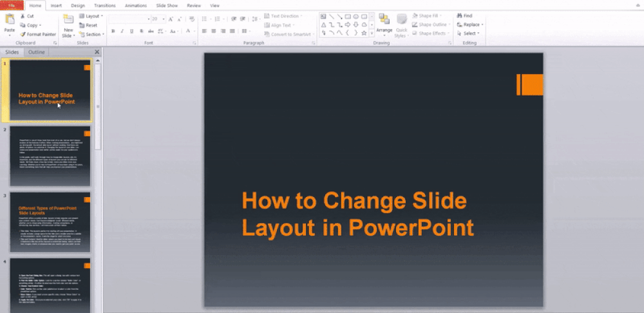Decrease font size with shrink font icon
Image resolution: width=644 pixels, height=313 pixels.
pos(180,19)
